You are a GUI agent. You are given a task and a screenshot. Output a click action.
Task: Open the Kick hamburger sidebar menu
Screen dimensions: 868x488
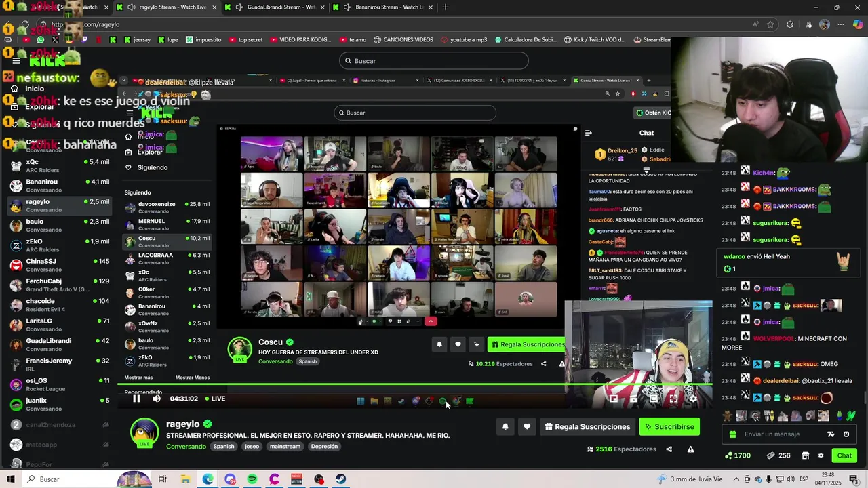pos(16,61)
